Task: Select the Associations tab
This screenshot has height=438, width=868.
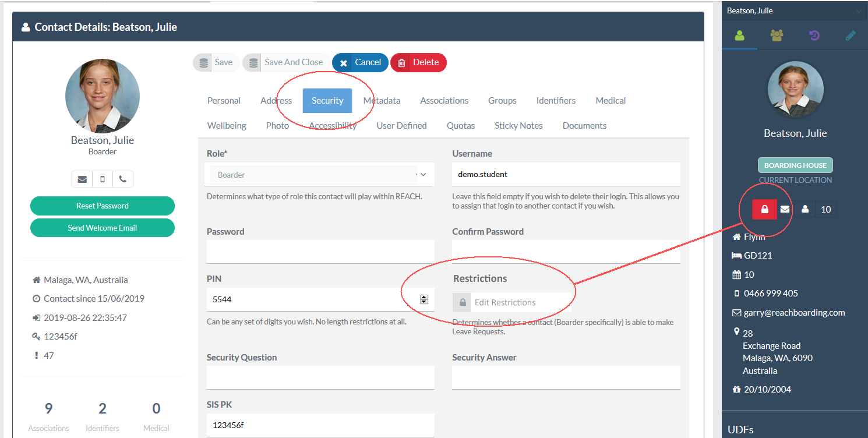Action: [444, 101]
